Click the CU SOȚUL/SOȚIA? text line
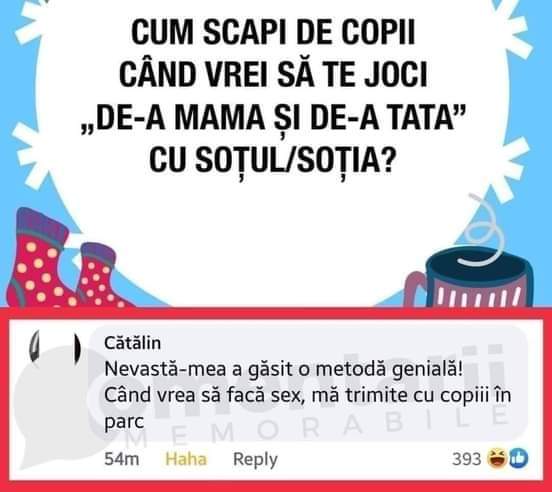 pos(273,159)
